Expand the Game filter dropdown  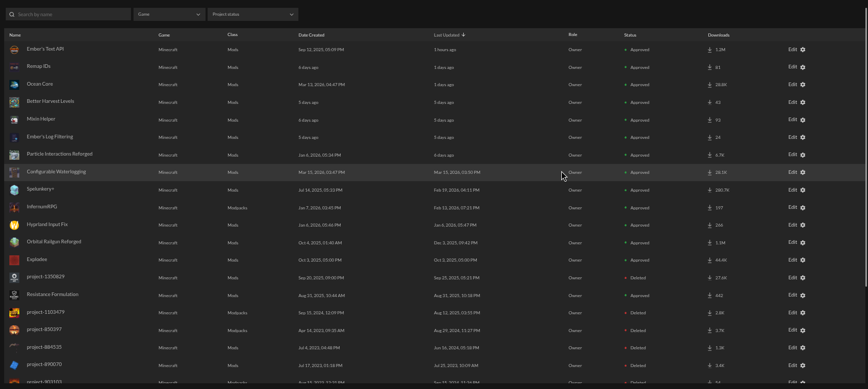pos(170,14)
